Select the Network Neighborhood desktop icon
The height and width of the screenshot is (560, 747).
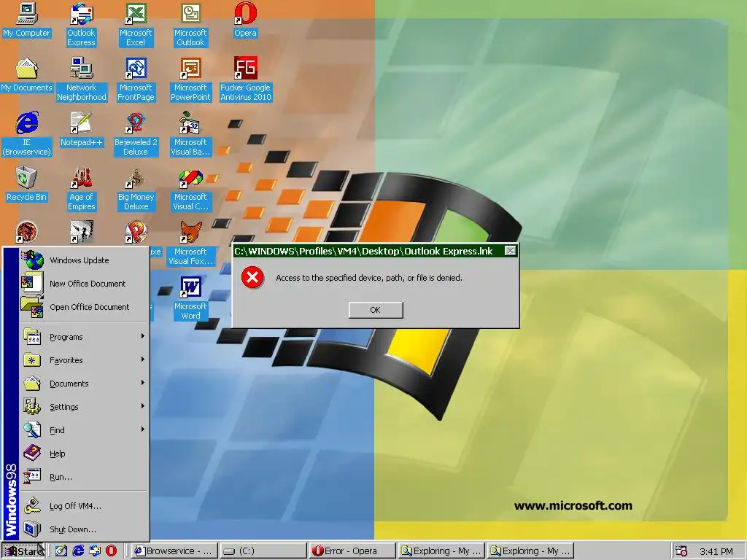[82, 79]
